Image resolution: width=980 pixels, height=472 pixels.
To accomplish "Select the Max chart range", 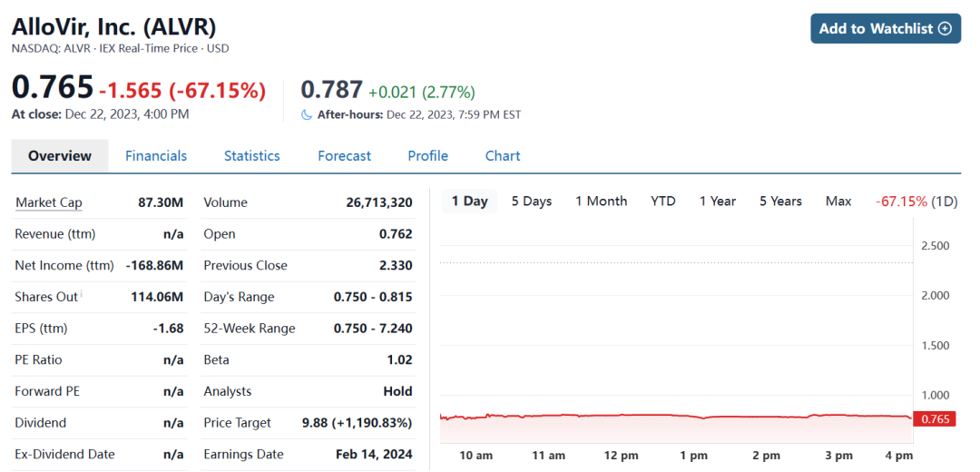I will pos(838,202).
